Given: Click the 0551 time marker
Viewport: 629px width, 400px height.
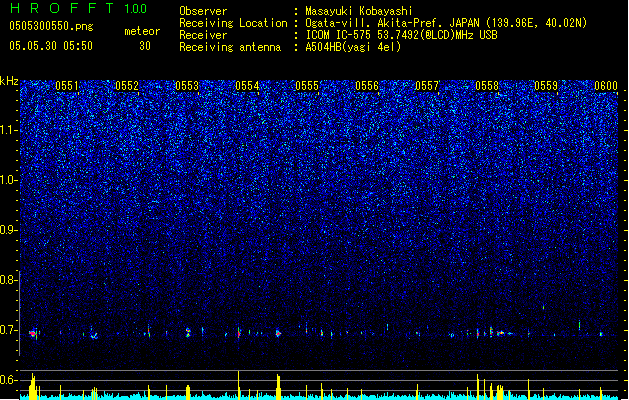Looking at the screenshot, I should pyautogui.click(x=67, y=86).
